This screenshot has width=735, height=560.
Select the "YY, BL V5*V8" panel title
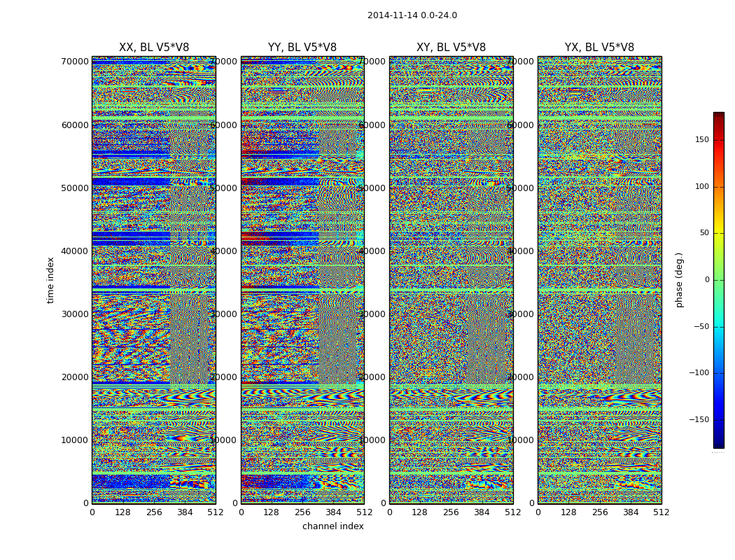point(302,48)
